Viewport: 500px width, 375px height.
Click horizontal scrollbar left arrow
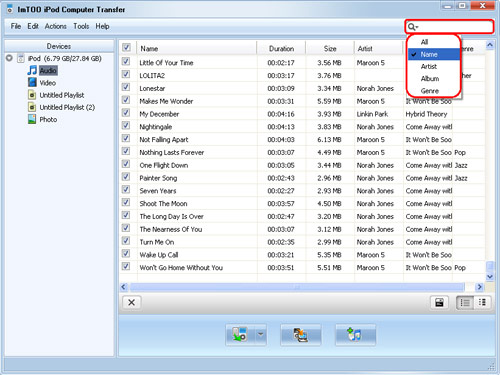124,287
